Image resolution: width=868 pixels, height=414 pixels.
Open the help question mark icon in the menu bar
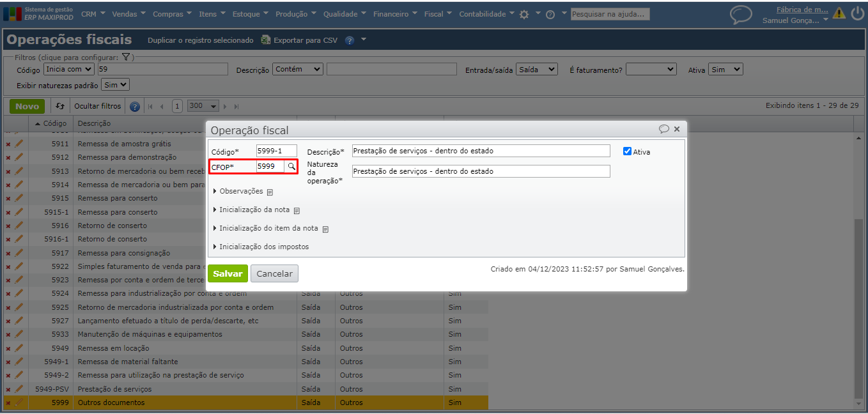pyautogui.click(x=550, y=14)
